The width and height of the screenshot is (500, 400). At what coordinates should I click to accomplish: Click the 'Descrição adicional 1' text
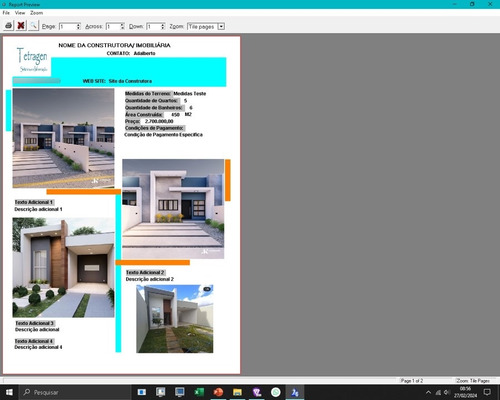38,209
